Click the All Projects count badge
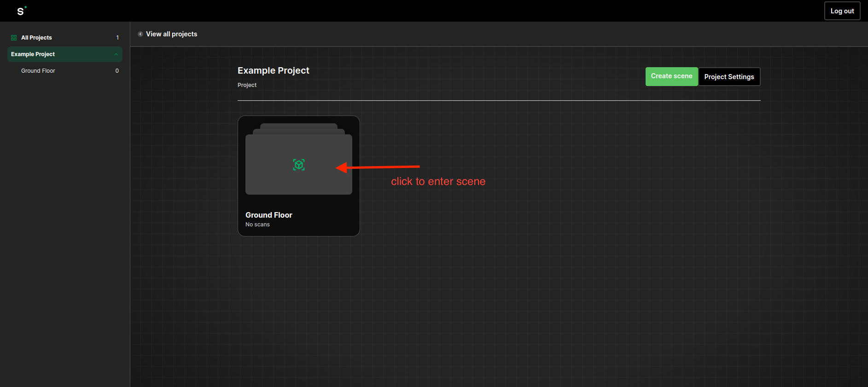Viewport: 868px width, 387px height. tap(117, 38)
